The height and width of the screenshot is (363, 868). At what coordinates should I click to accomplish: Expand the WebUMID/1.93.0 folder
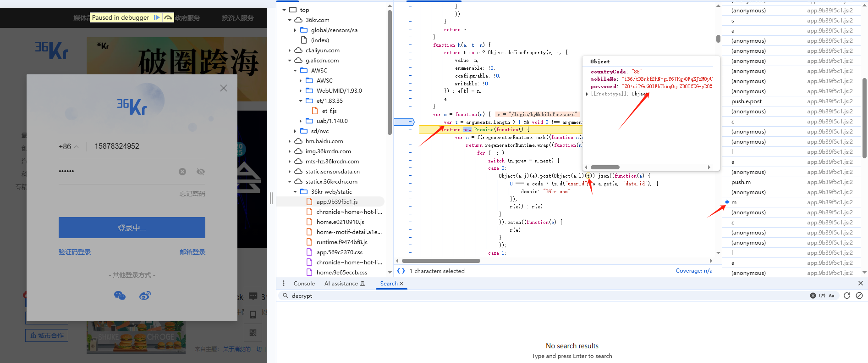coord(300,90)
